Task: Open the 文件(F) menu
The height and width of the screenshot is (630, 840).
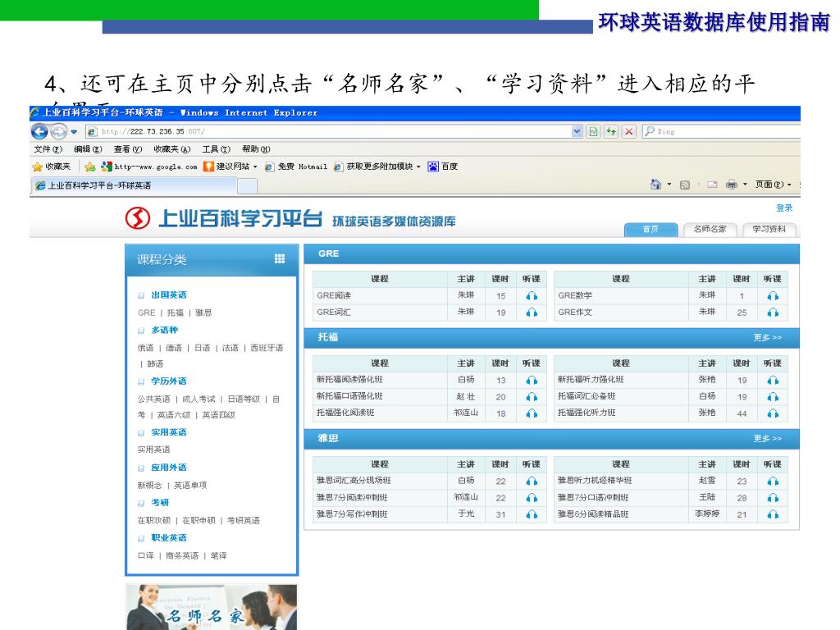Action: (48, 149)
